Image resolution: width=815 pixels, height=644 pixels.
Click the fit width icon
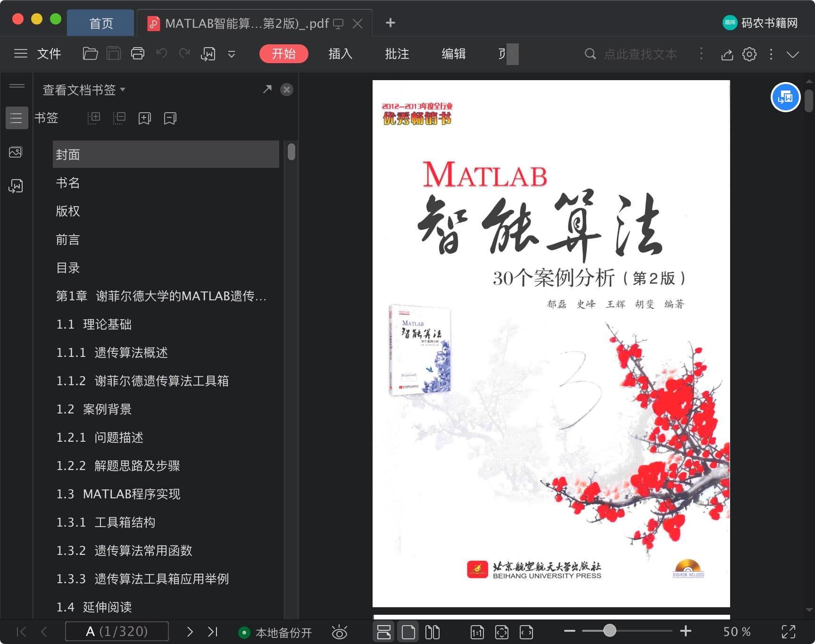tap(526, 632)
